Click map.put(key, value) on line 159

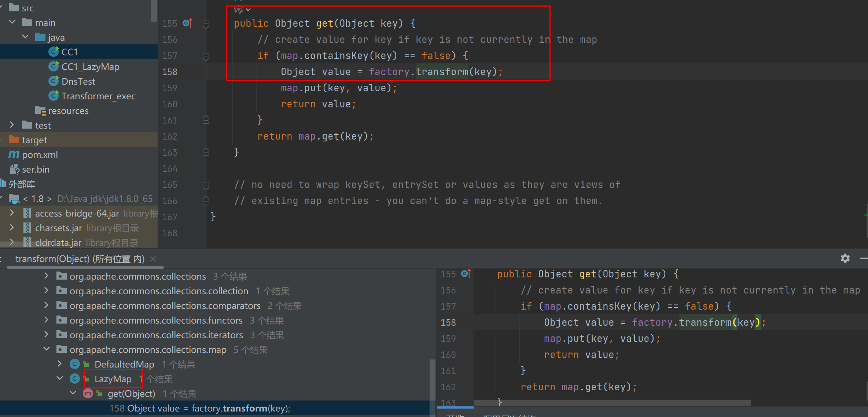pos(339,88)
